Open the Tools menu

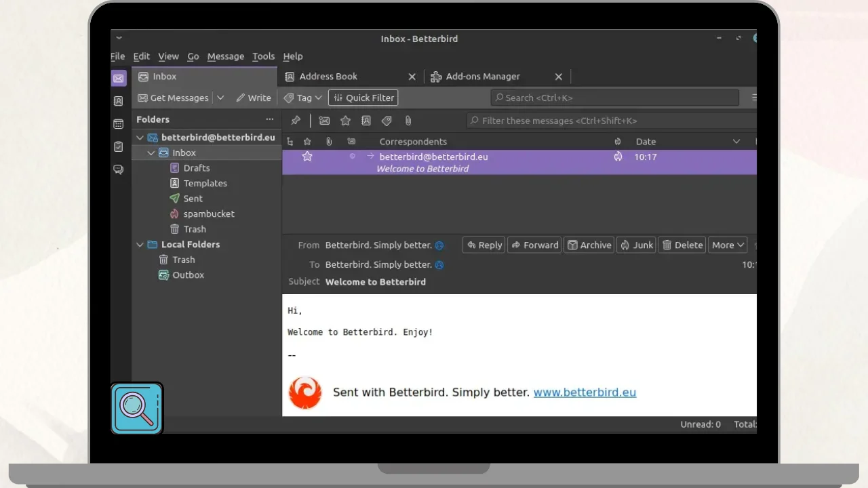263,56
